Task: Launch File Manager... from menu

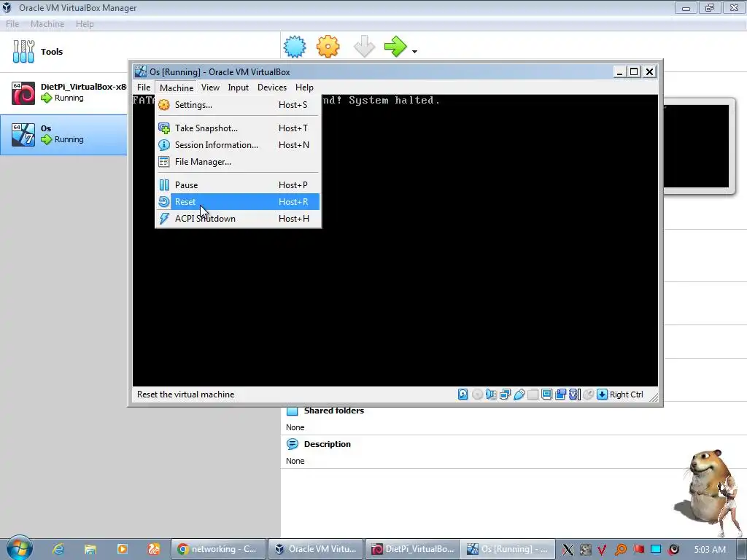Action: 239,162
